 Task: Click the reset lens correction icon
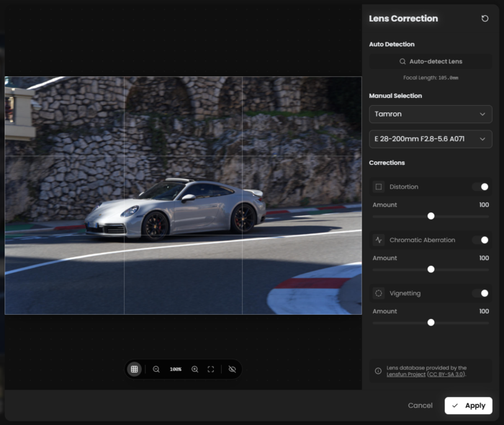click(x=485, y=19)
